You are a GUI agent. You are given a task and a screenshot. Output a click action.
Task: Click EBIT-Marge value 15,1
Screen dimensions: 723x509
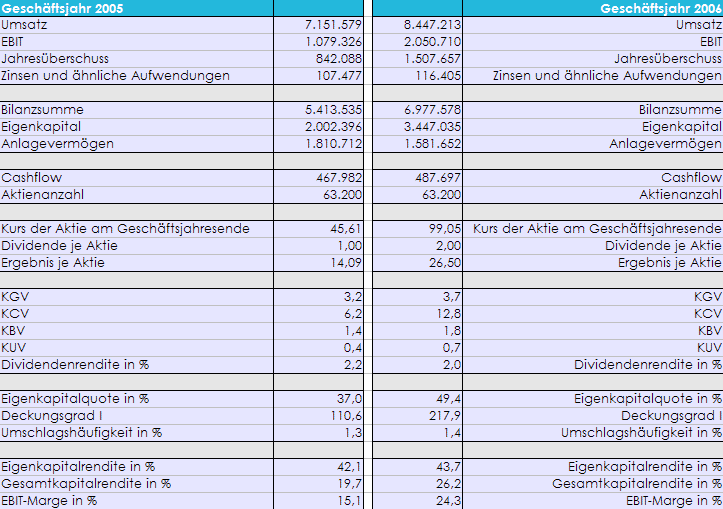350,501
